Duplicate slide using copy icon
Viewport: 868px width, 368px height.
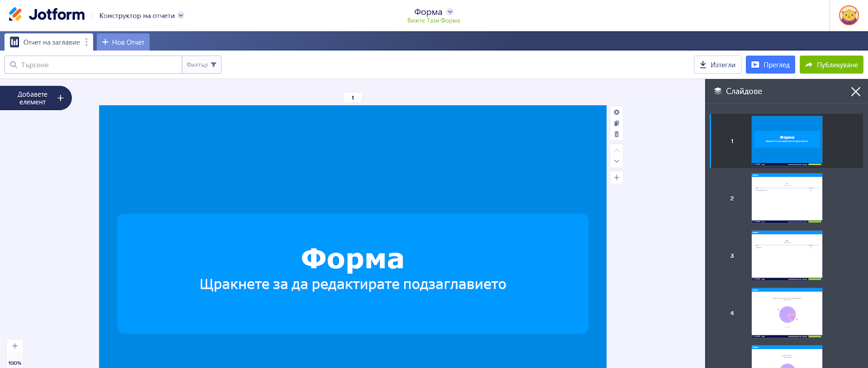coord(616,123)
